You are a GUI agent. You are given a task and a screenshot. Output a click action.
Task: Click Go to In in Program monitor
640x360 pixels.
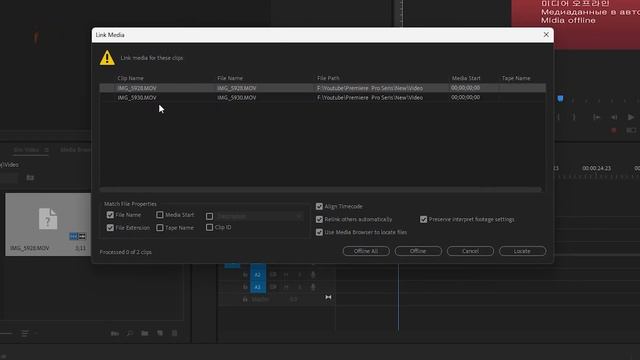click(x=597, y=117)
